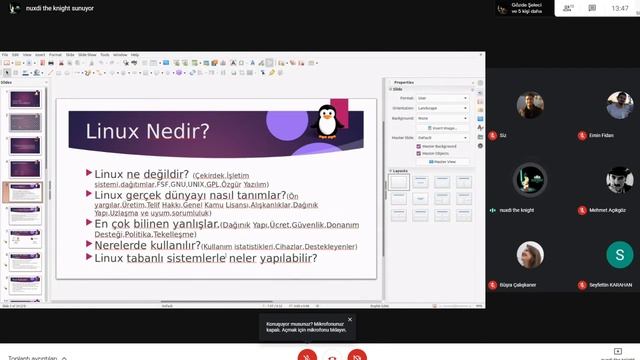Open Sidebar Settings icon at the top
This screenshot has width=640, height=360.
(x=480, y=83)
